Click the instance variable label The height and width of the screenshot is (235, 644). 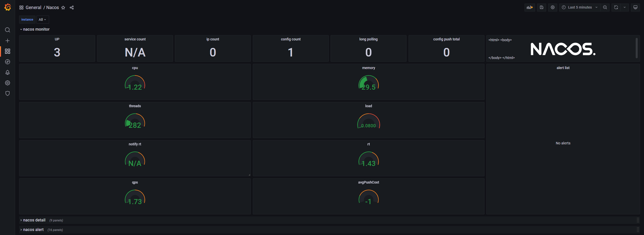[x=27, y=20]
